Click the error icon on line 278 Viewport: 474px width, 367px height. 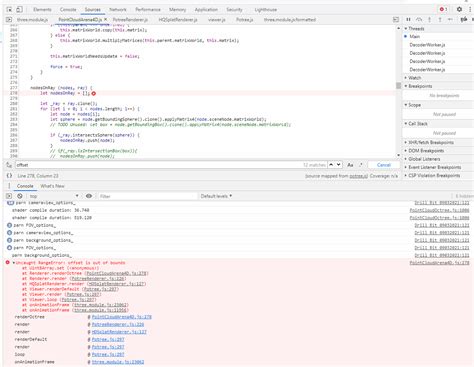pos(94,93)
